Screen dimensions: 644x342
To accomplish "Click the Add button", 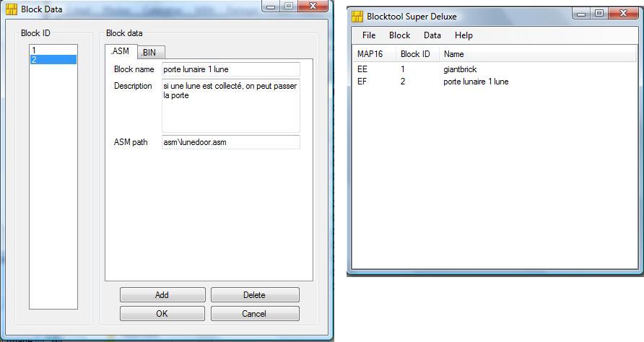I will 162,295.
